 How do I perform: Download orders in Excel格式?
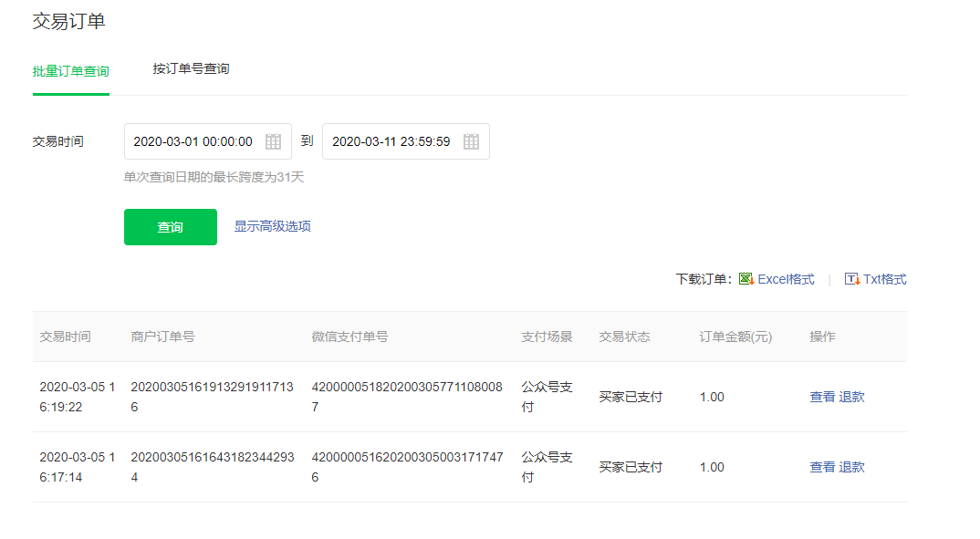787,279
